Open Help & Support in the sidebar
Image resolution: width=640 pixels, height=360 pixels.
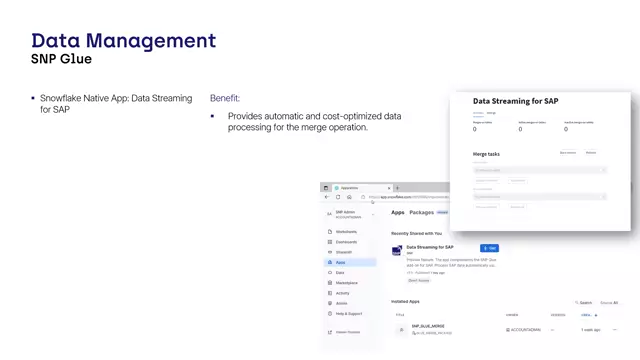tap(349, 314)
